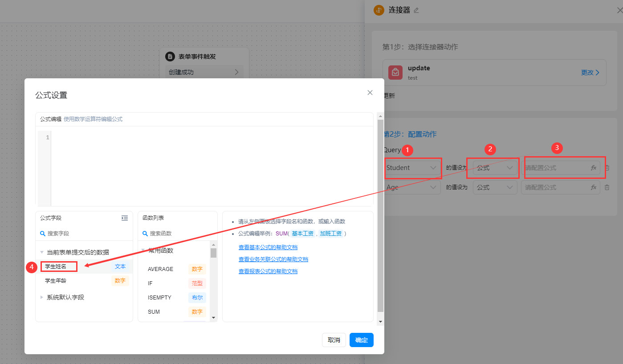Click the function list scrollbar up arrow
Screen dimensions: 623x364
coord(213,245)
